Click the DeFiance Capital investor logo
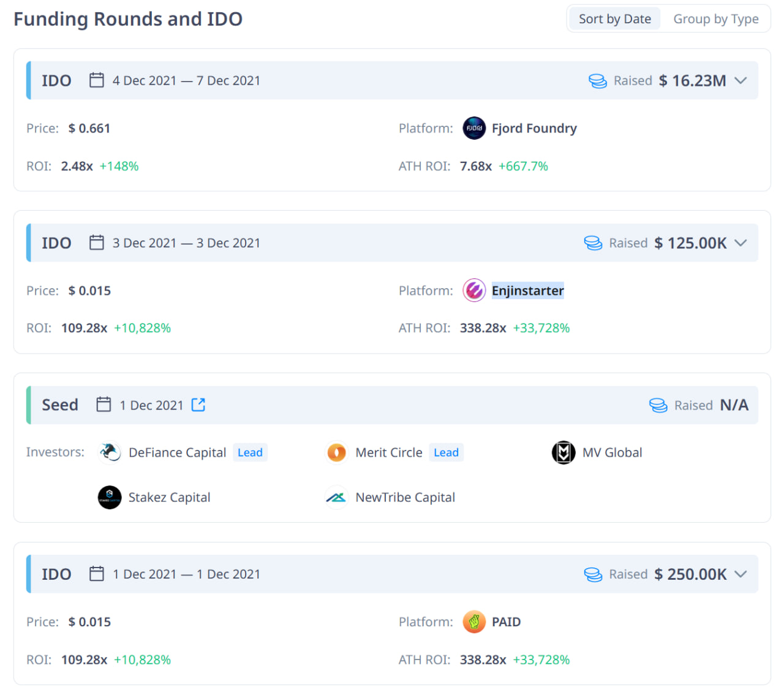The height and width of the screenshot is (695, 784). pos(110,453)
